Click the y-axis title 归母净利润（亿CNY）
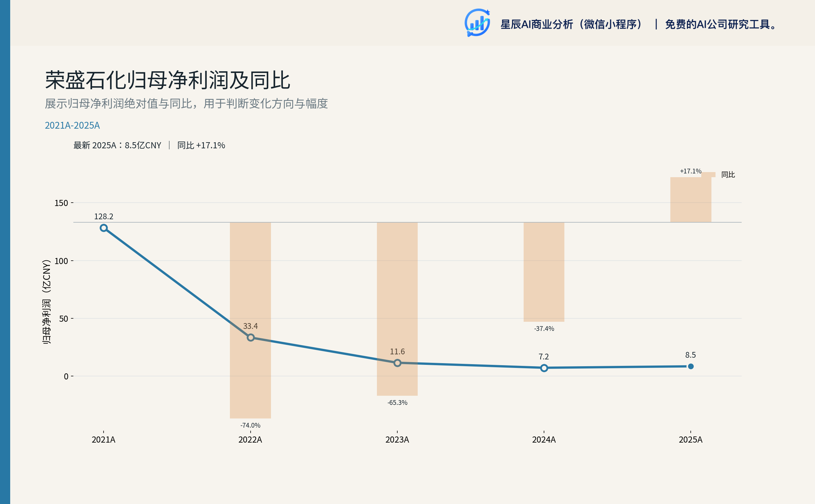Image resolution: width=815 pixels, height=504 pixels. 47,302
